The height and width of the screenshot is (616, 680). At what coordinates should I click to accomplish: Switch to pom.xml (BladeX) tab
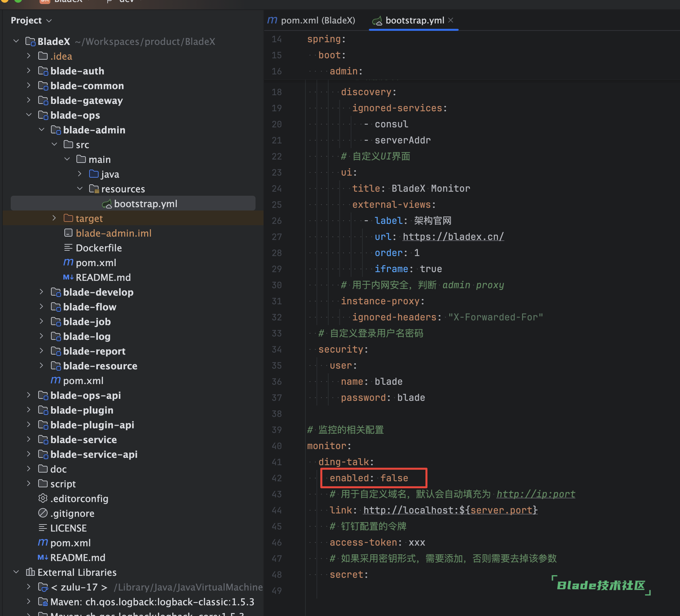311,20
